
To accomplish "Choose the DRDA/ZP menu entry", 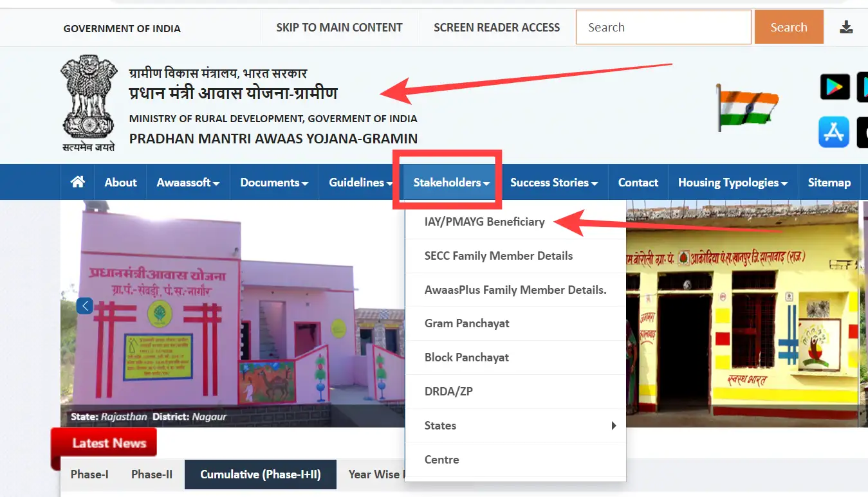I will [515, 392].
